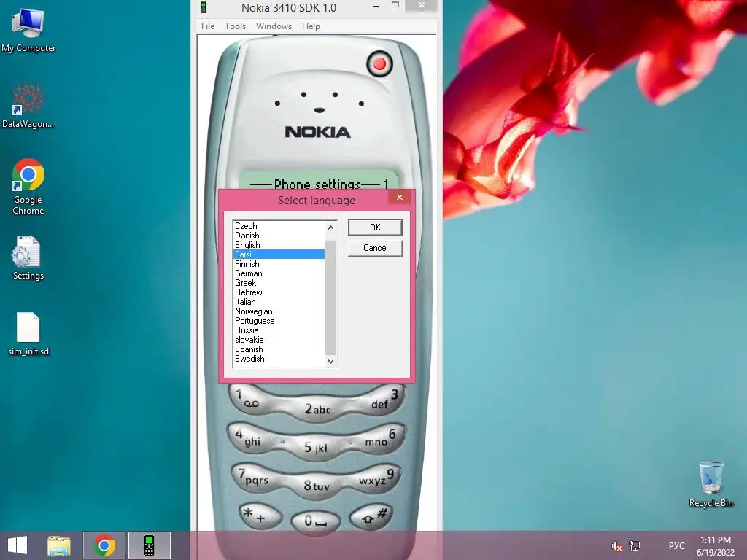Screen dimensions: 747x560
Task: Click the Recycle Bin desktop icon
Action: 711,484
